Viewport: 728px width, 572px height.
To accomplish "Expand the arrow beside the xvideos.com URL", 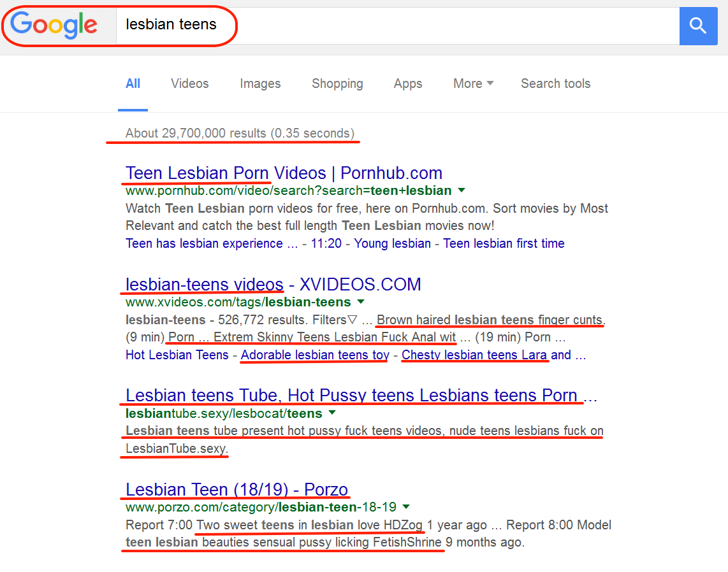I will coord(361,301).
